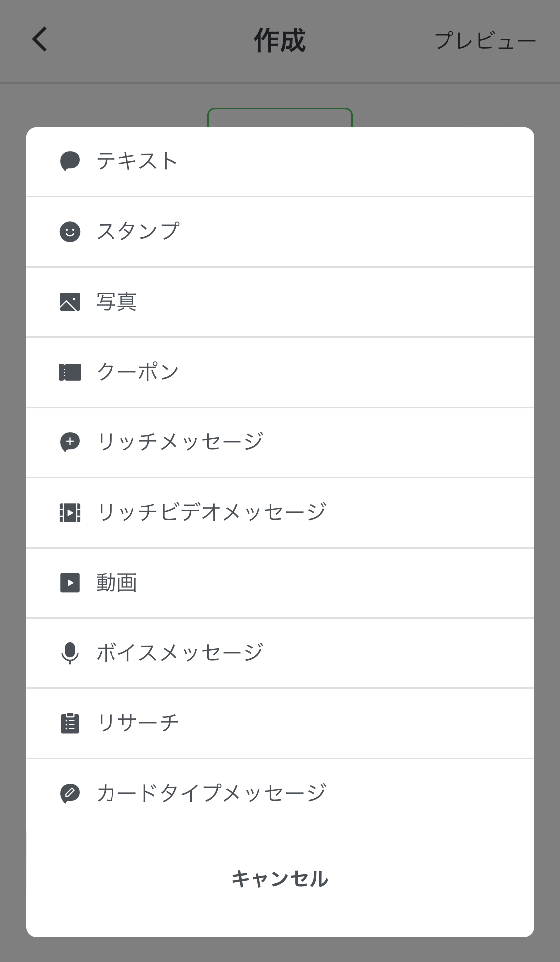Select リッチメッセージ entry

180,442
